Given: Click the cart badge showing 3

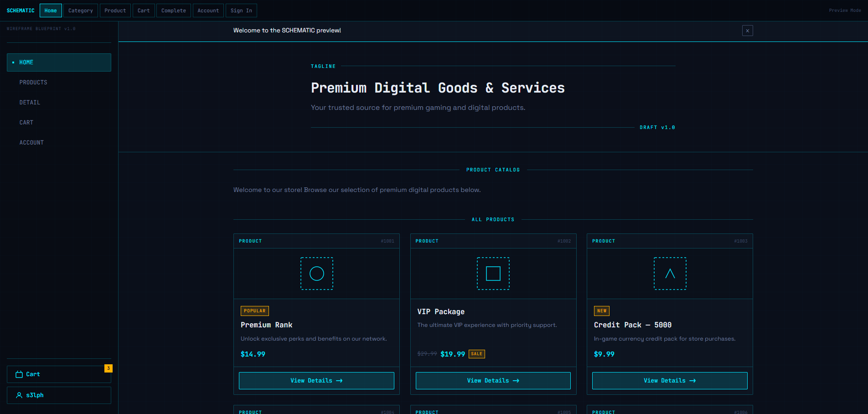Looking at the screenshot, I should (x=108, y=368).
